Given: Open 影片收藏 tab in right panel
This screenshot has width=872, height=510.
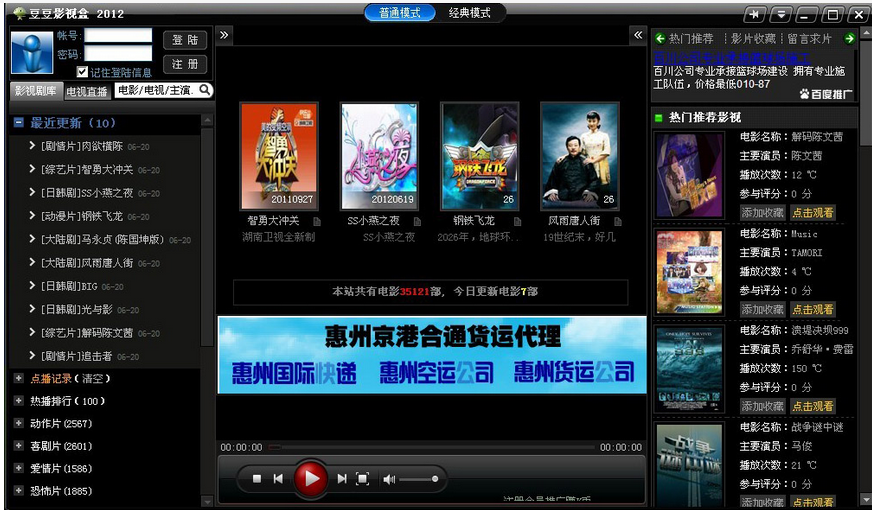Looking at the screenshot, I should [753, 38].
